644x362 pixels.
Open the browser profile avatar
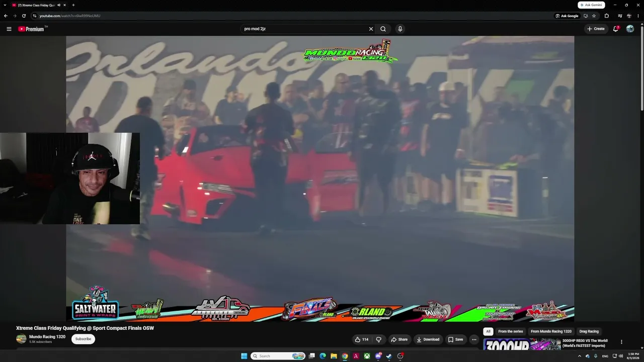tap(629, 16)
